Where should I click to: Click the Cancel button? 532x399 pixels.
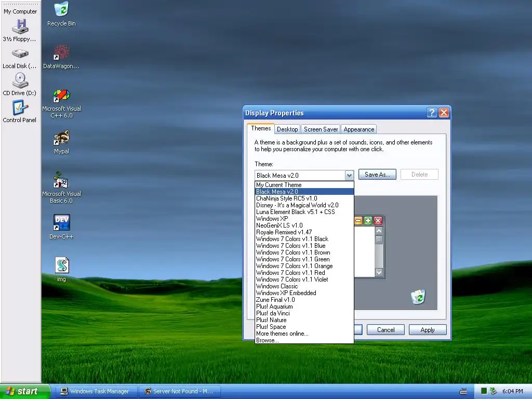(x=386, y=330)
